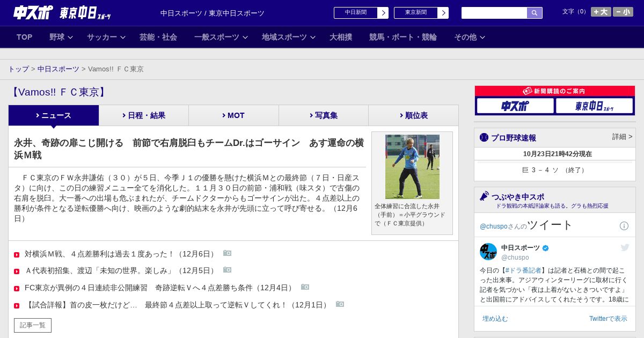Expand the 地域スポーツ dropdown chevron

pyautogui.click(x=313, y=38)
